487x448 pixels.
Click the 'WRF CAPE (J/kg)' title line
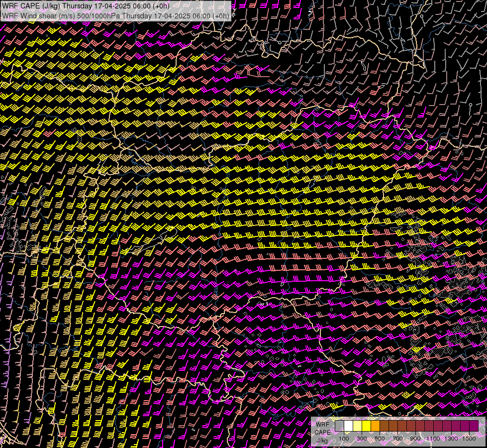pyautogui.click(x=86, y=6)
